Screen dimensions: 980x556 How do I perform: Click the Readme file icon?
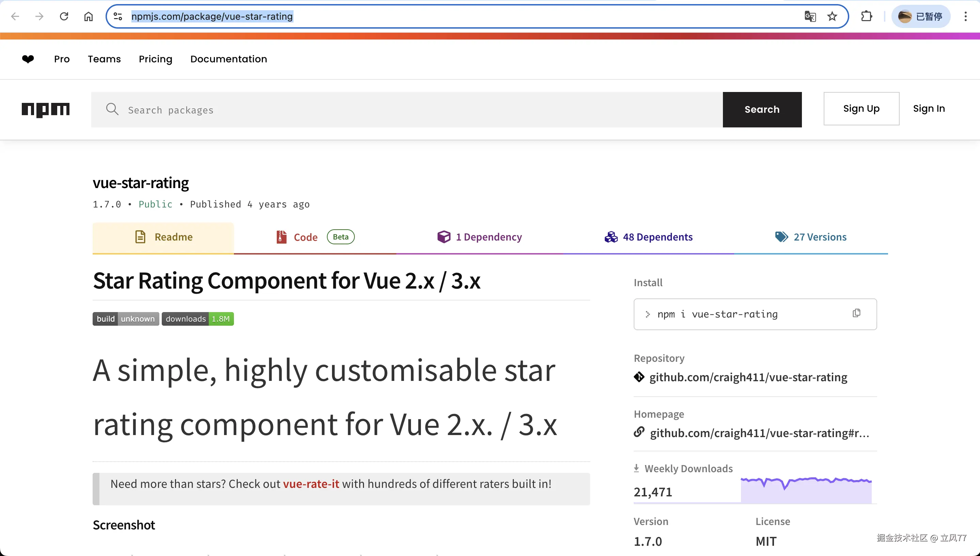[140, 237]
